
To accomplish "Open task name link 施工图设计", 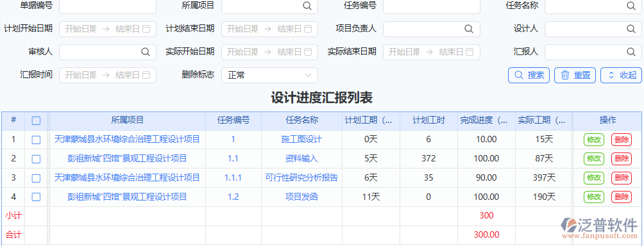I will tap(301, 140).
